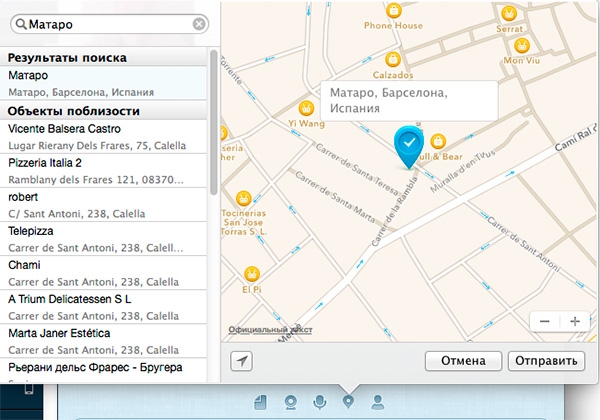This screenshot has width=600, height=420.
Task: Pick Telepizza in the nearby list
Action: coord(105,239)
